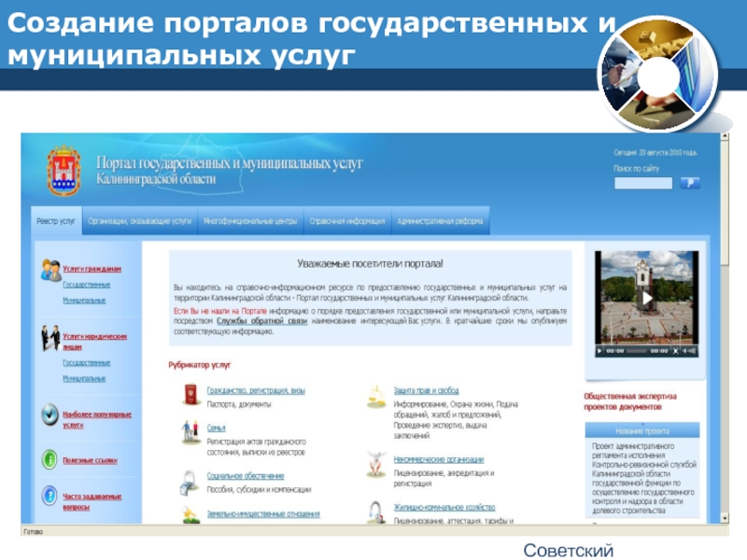Click the green useful links icon
The width and height of the screenshot is (747, 560).
tap(49, 460)
